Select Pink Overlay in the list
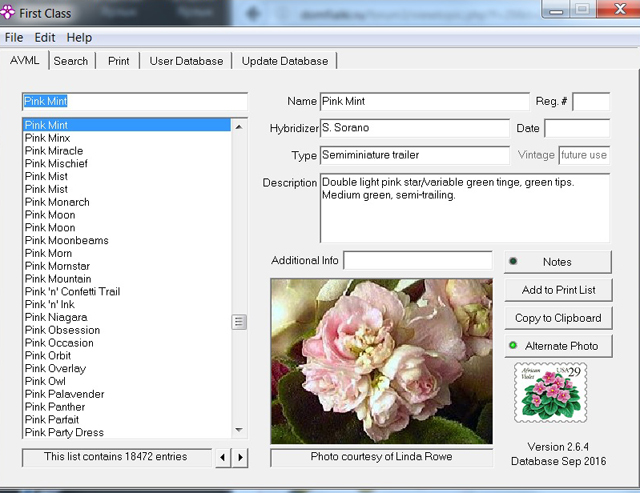The height and width of the screenshot is (493, 640). pyautogui.click(x=127, y=368)
